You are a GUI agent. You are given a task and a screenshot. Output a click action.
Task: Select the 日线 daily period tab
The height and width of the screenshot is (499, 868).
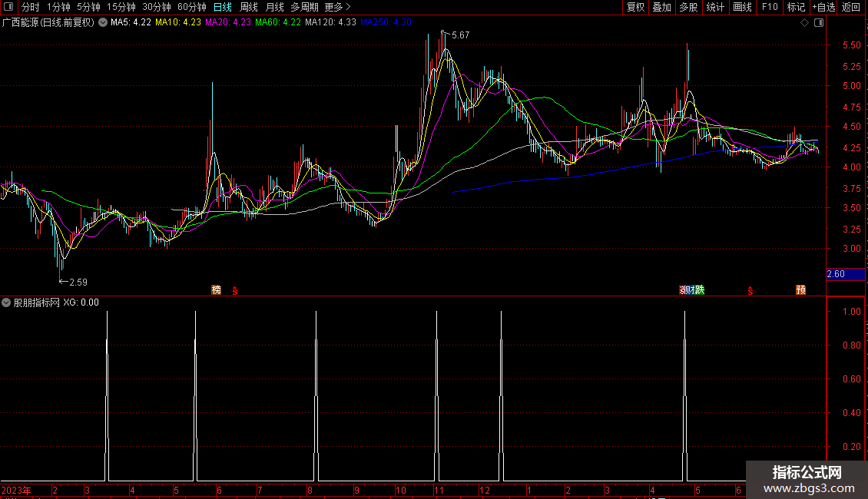[223, 7]
